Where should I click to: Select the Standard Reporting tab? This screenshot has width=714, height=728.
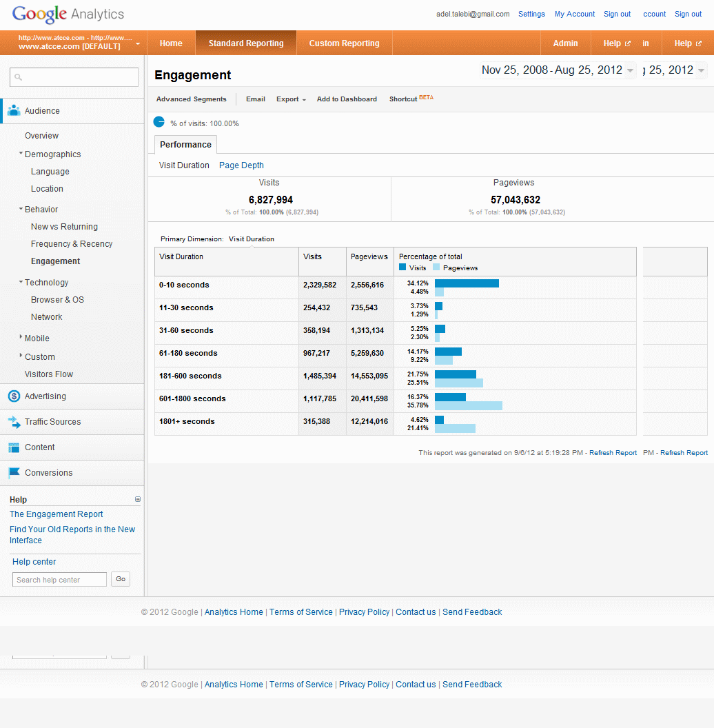pyautogui.click(x=246, y=43)
